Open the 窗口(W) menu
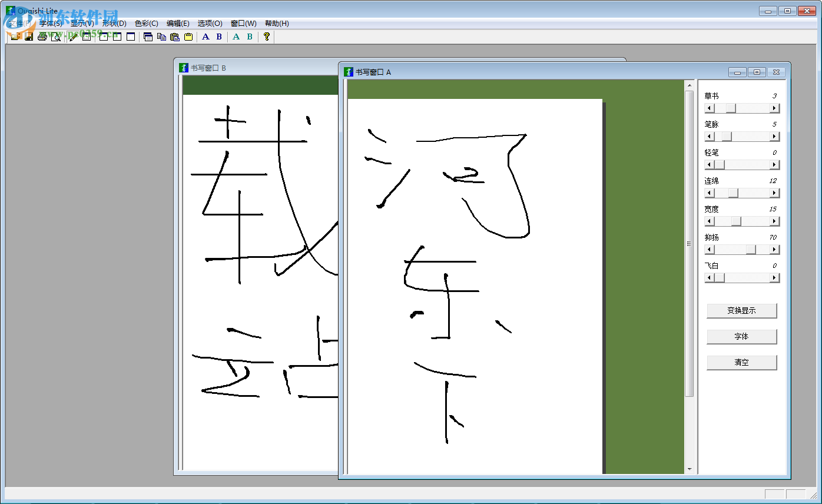 (x=242, y=24)
